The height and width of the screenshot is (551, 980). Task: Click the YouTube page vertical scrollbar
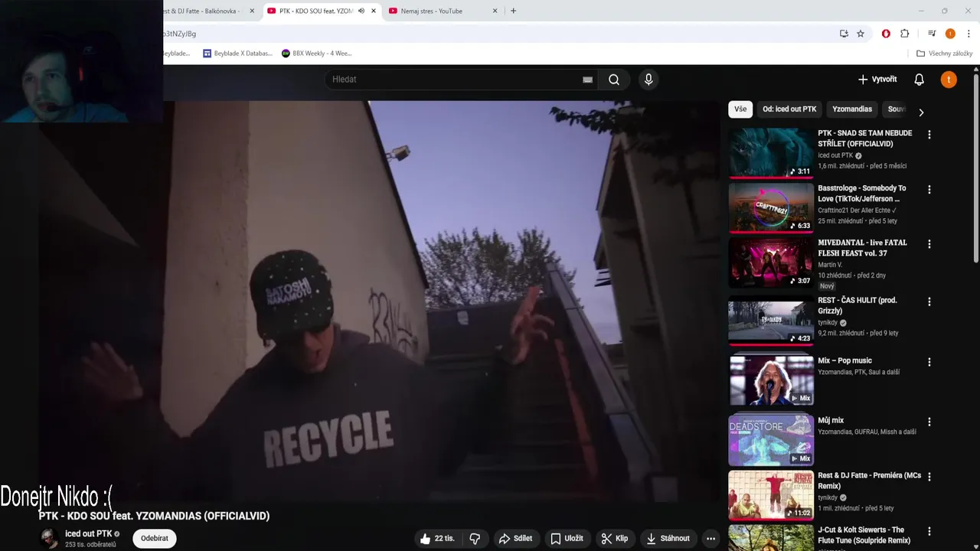click(x=976, y=168)
